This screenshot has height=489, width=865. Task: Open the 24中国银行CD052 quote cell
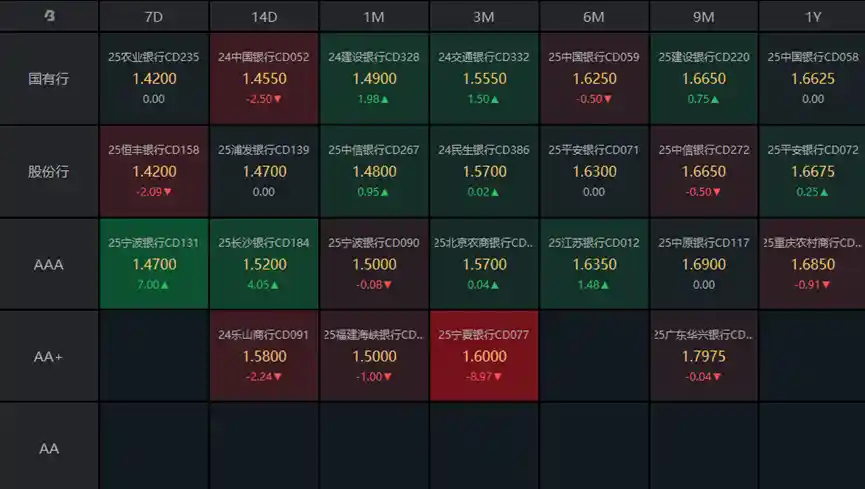point(264,78)
